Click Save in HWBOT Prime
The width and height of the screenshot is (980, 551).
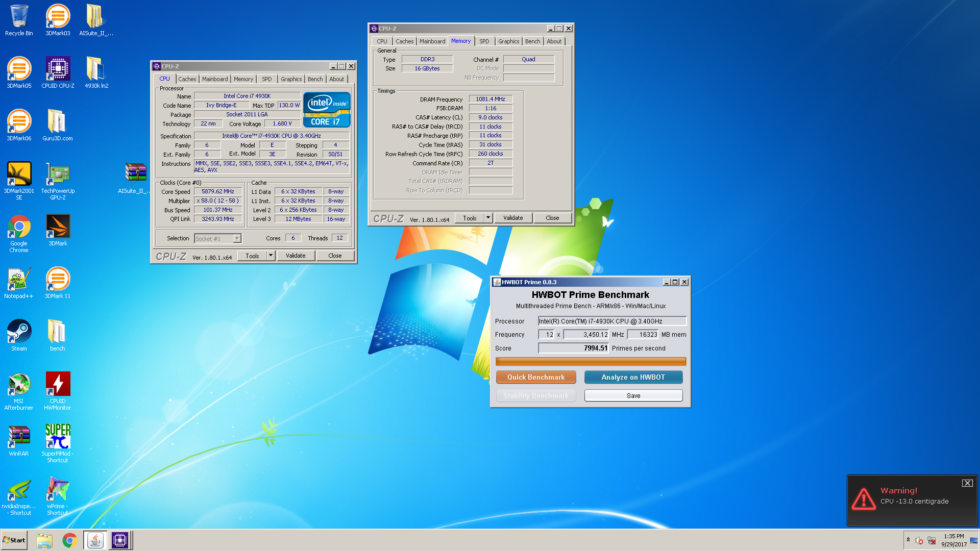click(633, 395)
